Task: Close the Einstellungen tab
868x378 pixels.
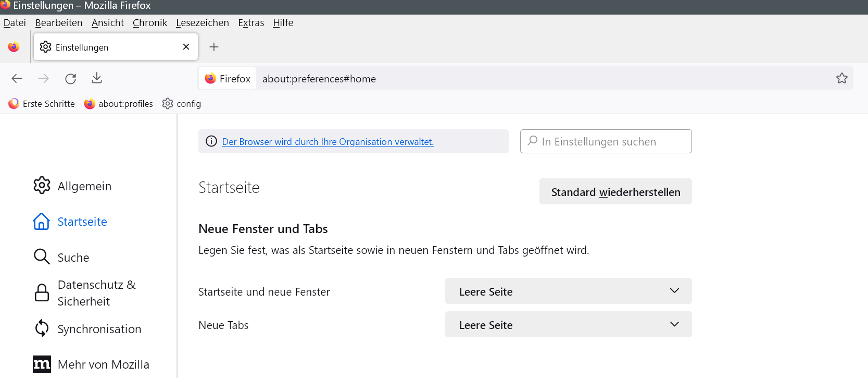Action: click(186, 47)
